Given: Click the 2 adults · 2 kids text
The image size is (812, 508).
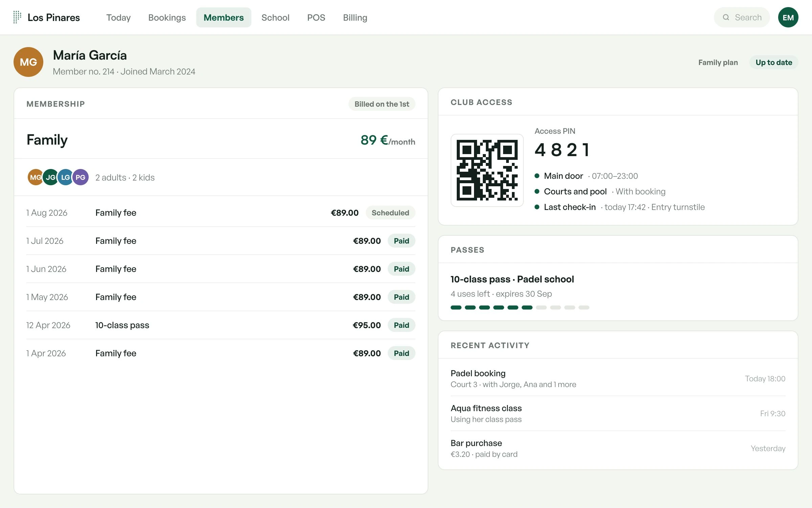Looking at the screenshot, I should (125, 177).
